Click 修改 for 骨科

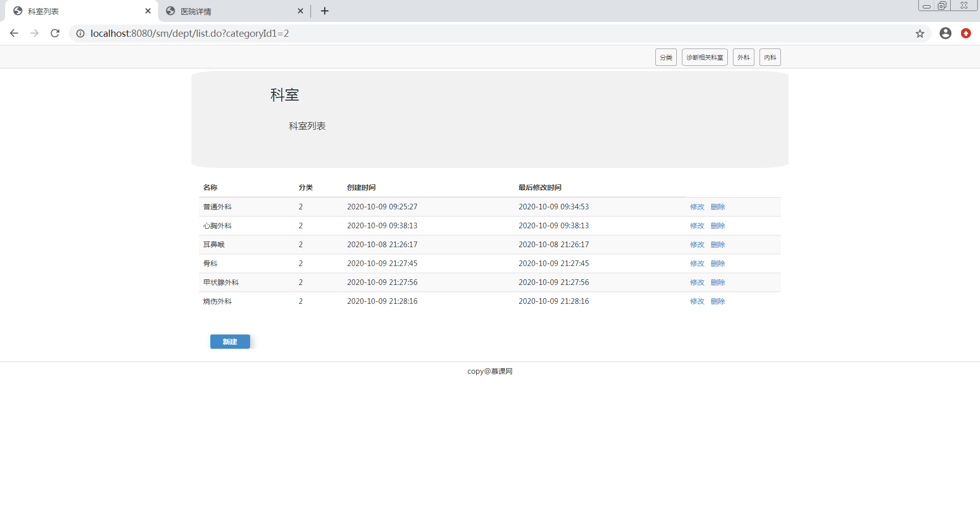pyautogui.click(x=697, y=263)
